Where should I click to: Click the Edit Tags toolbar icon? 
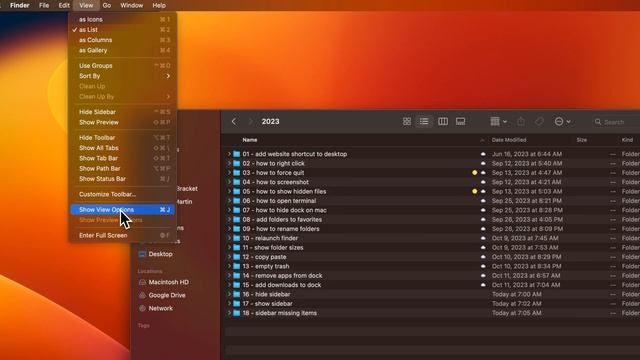click(539, 122)
